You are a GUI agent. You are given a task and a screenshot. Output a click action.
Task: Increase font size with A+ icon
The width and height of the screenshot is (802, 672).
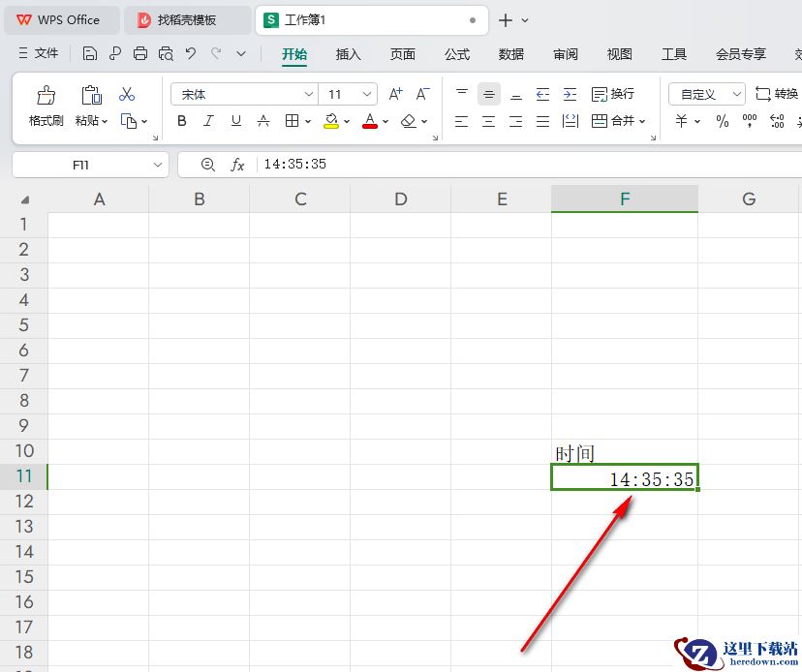click(x=395, y=94)
